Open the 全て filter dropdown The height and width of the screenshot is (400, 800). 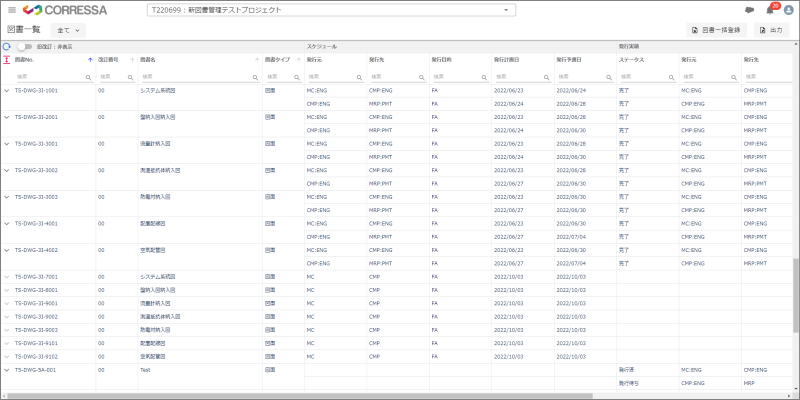click(68, 30)
